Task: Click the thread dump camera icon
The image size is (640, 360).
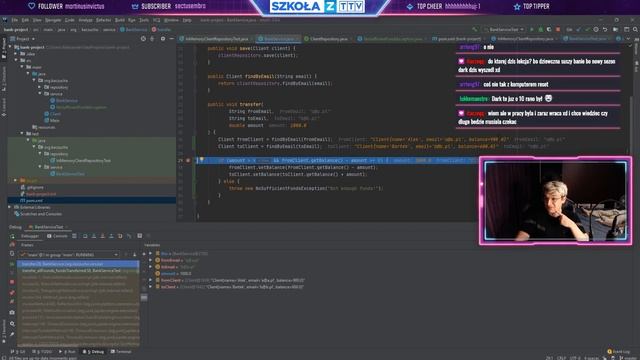Action: click(12, 312)
